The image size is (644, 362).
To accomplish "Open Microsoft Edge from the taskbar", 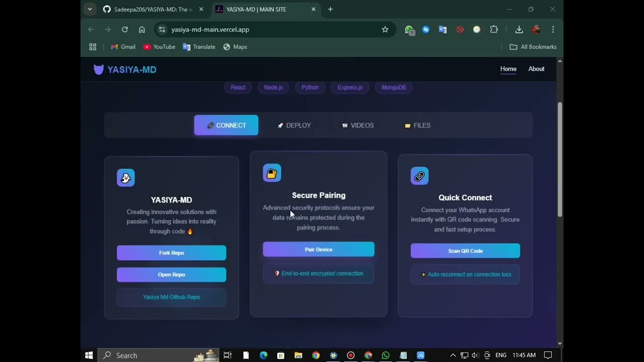I will click(x=263, y=355).
